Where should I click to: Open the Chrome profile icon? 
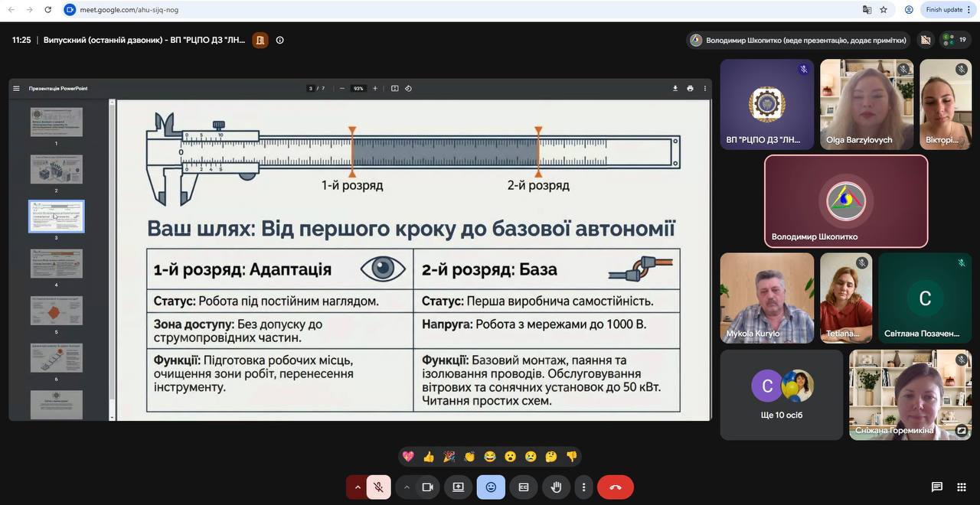coord(909,10)
